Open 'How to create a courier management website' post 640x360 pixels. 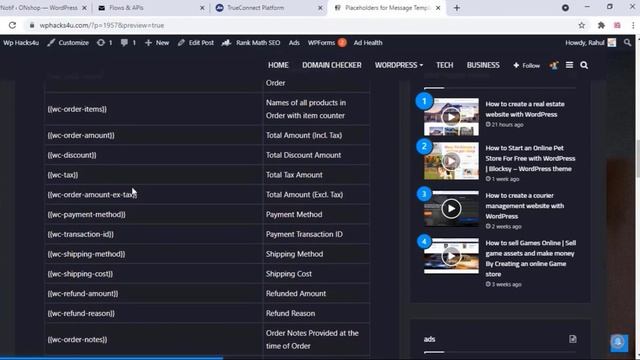(525, 206)
